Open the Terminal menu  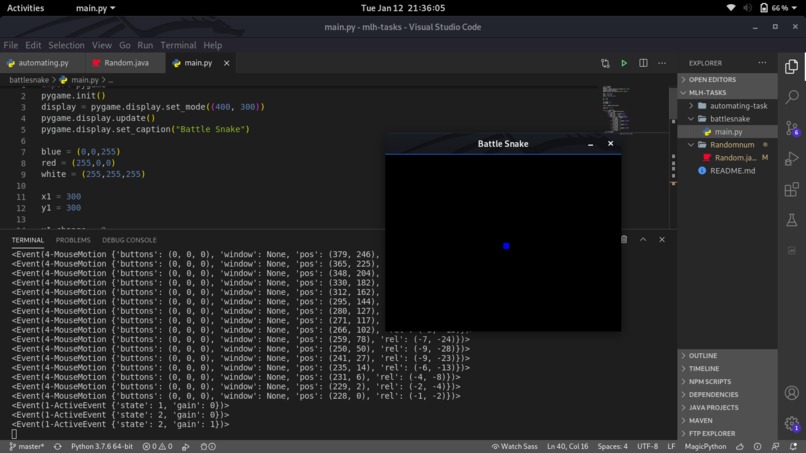[x=178, y=45]
